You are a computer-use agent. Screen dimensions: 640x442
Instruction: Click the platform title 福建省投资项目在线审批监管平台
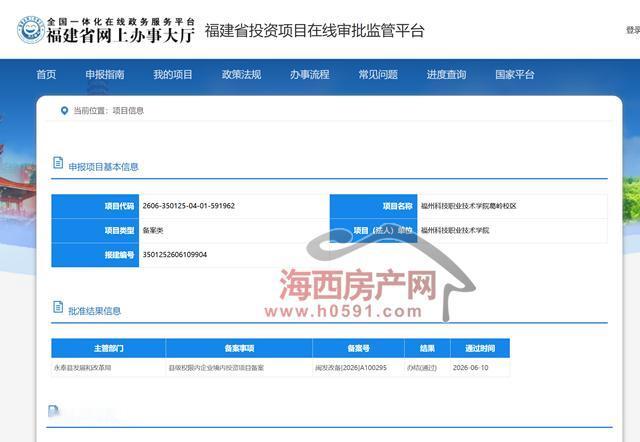point(315,31)
